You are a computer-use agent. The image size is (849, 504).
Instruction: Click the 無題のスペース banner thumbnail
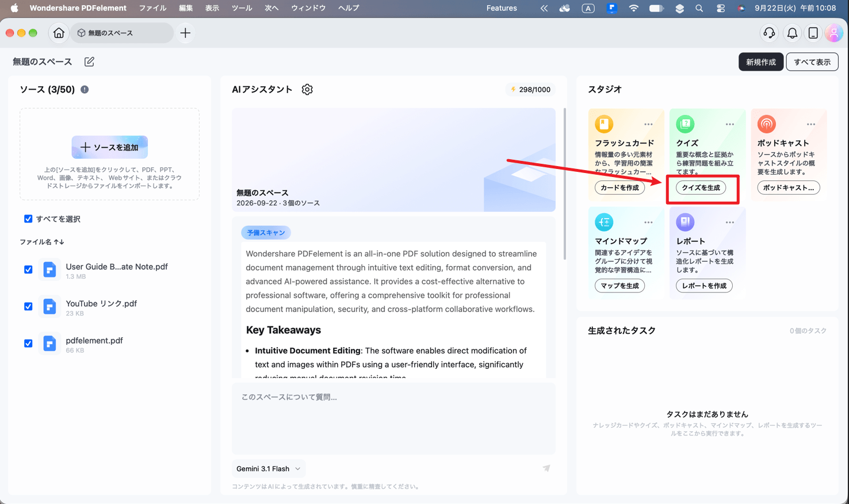point(393,160)
